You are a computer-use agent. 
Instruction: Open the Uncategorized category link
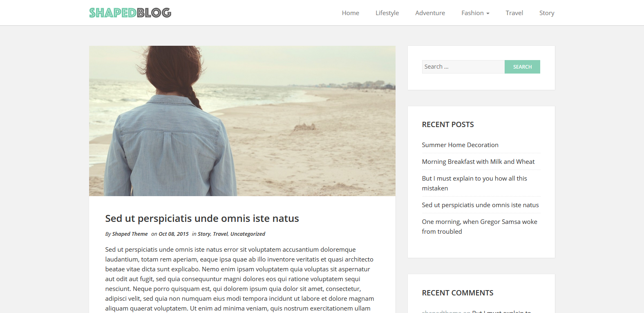click(x=248, y=234)
